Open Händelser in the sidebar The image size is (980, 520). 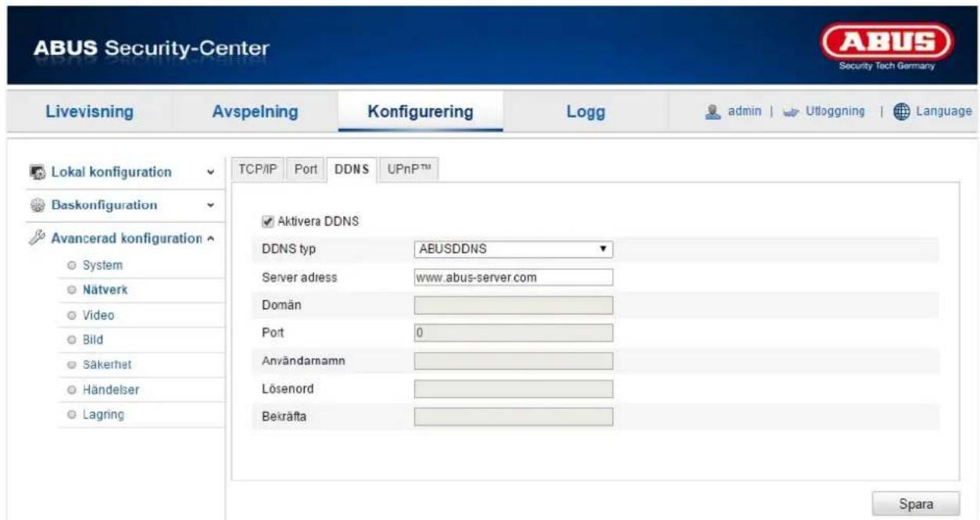pyautogui.click(x=109, y=389)
